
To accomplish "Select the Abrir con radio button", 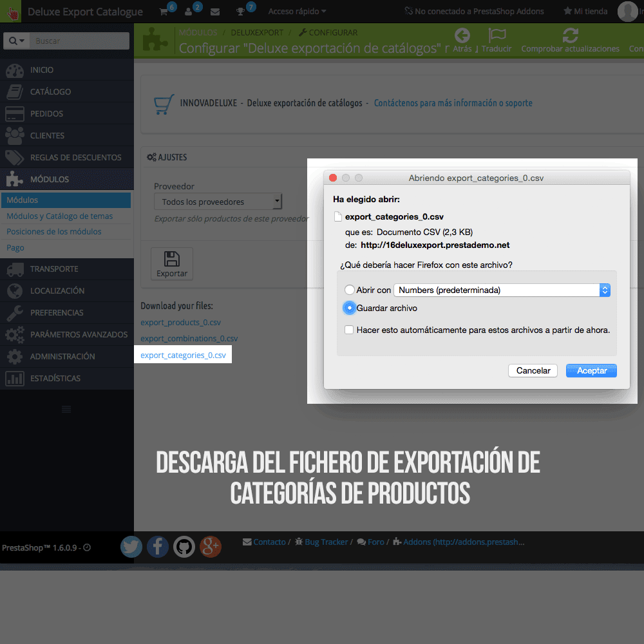I will coord(350,290).
